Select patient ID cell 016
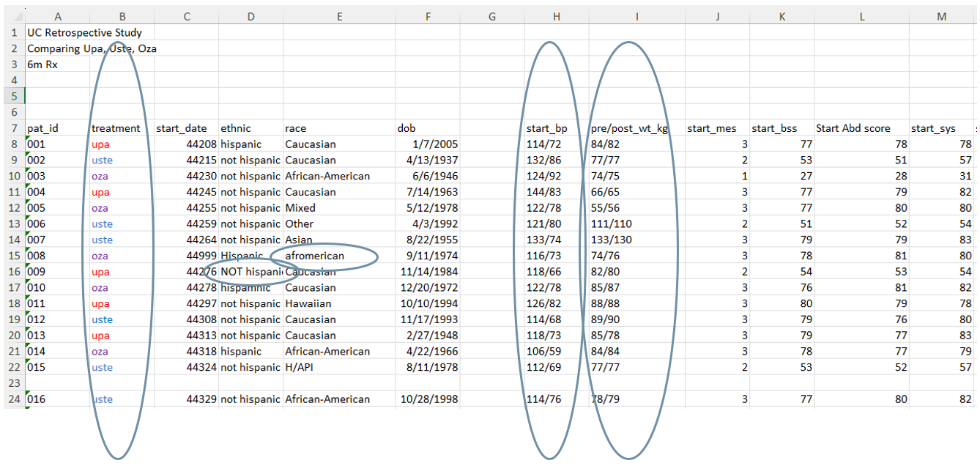 point(37,399)
